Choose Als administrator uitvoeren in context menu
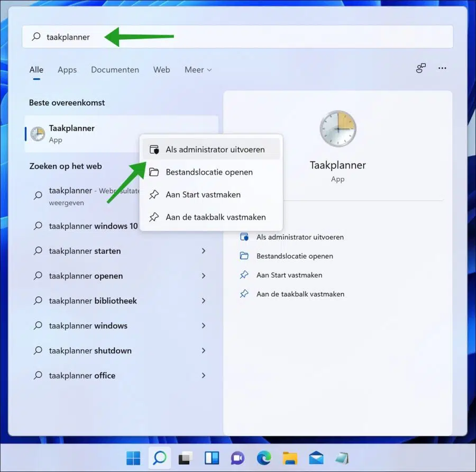Viewport: 476px width, 472px height. tap(211, 149)
